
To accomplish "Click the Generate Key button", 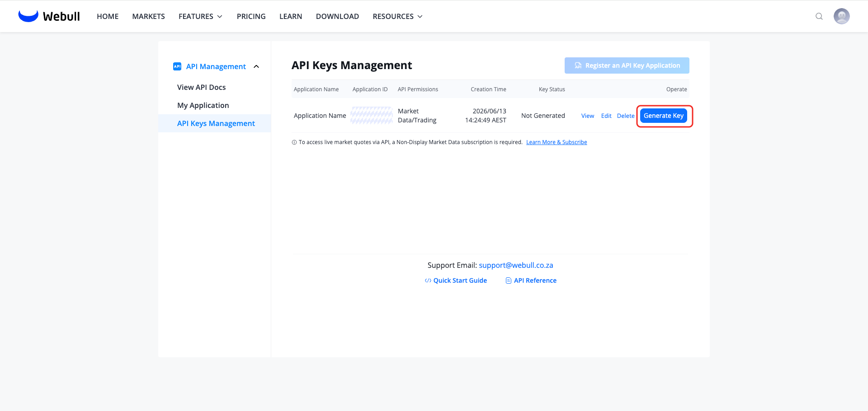I will point(663,116).
